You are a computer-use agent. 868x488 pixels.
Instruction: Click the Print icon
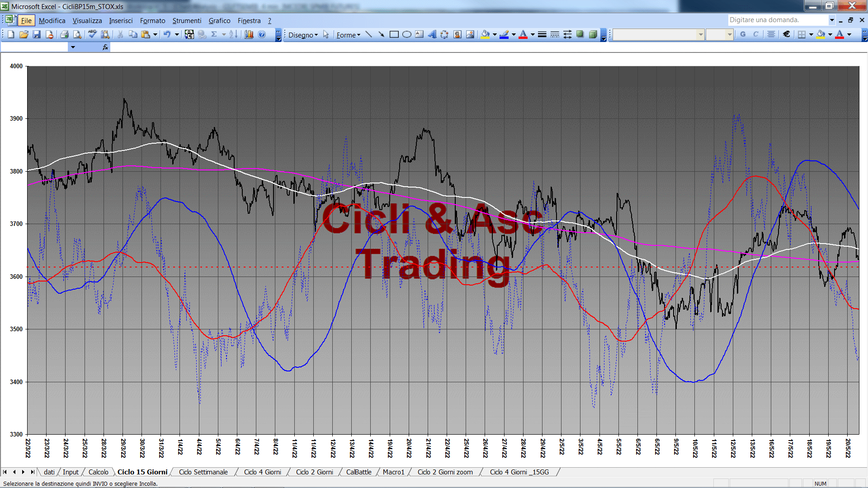(64, 34)
